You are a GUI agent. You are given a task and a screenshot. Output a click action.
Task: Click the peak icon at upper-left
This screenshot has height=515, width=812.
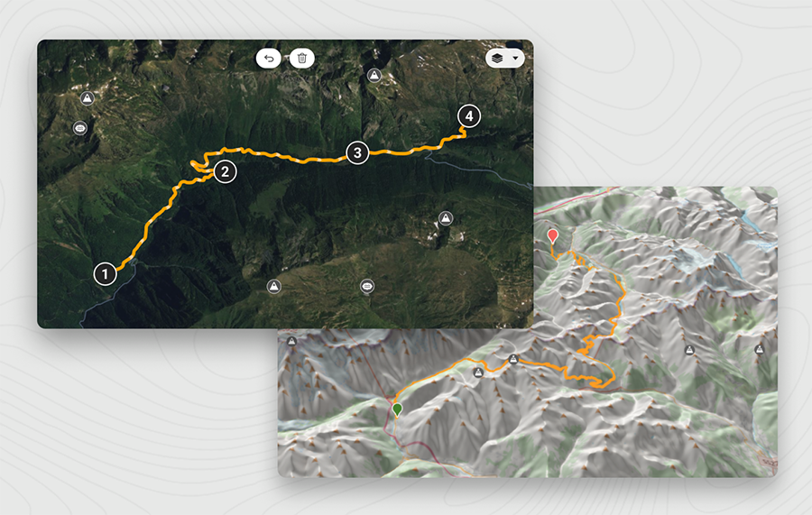(87, 97)
